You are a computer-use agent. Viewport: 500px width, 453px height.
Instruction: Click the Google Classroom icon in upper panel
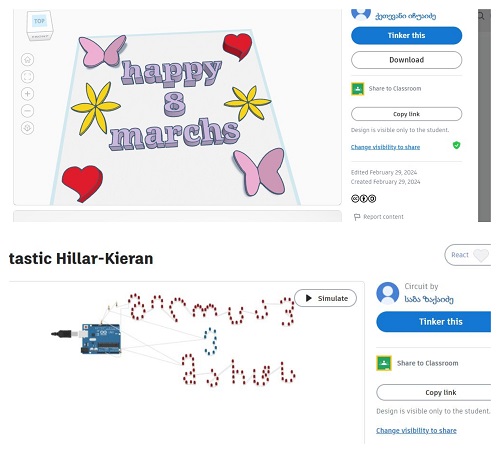click(358, 89)
